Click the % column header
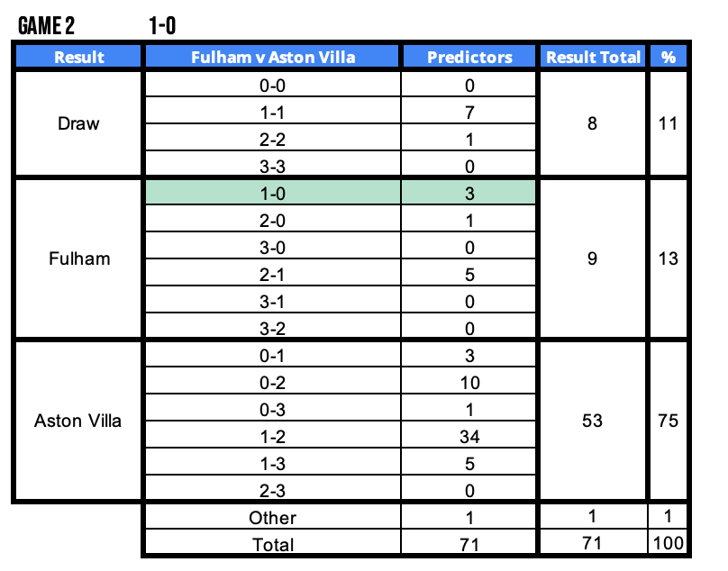 (668, 57)
